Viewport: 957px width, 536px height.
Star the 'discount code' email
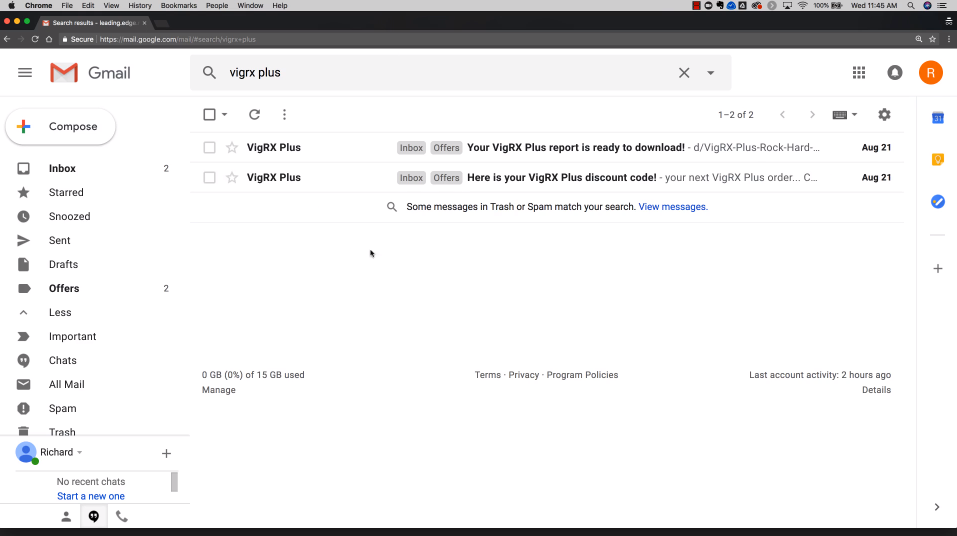pyautogui.click(x=232, y=177)
